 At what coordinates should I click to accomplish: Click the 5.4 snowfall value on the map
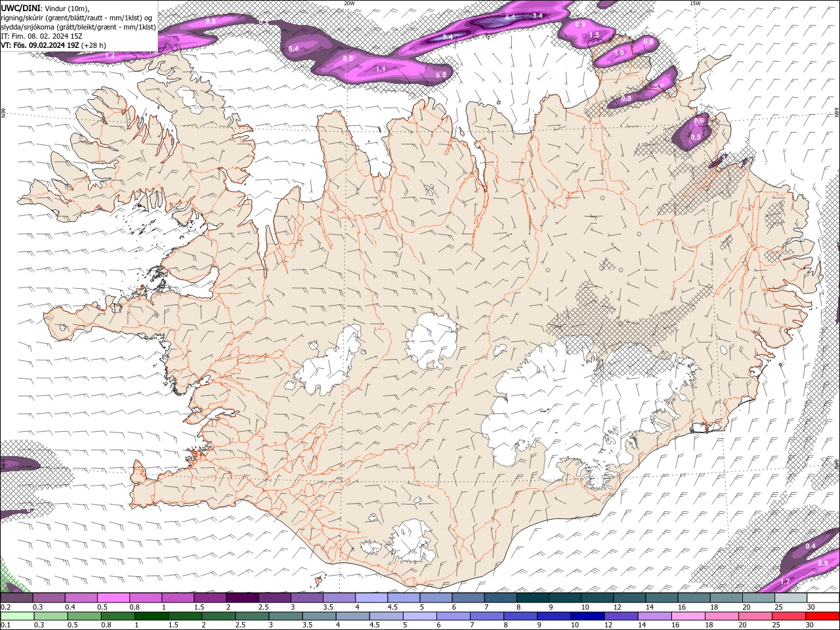(x=448, y=37)
